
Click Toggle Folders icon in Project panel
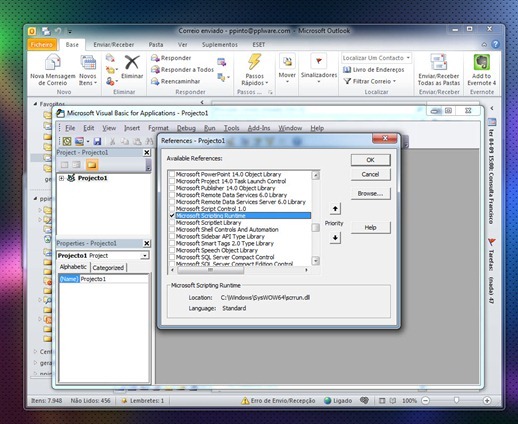pyautogui.click(x=92, y=165)
